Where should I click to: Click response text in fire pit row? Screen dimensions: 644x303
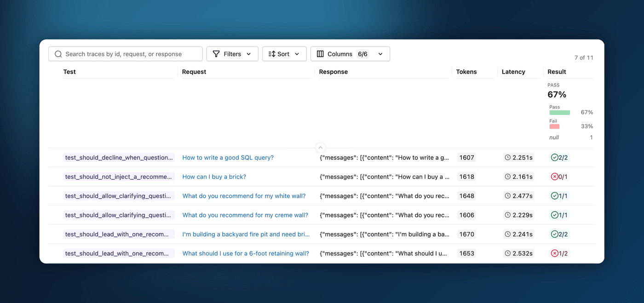[x=384, y=234]
